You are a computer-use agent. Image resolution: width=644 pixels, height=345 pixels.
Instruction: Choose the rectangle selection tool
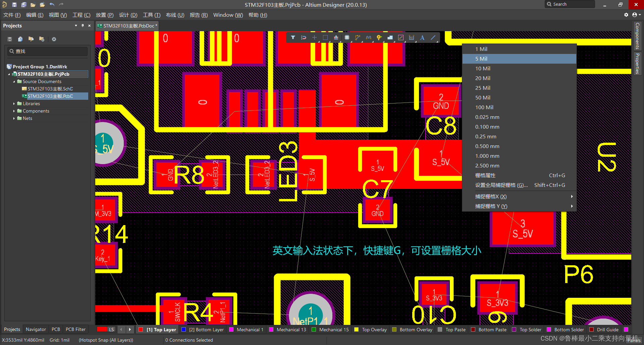click(x=325, y=38)
